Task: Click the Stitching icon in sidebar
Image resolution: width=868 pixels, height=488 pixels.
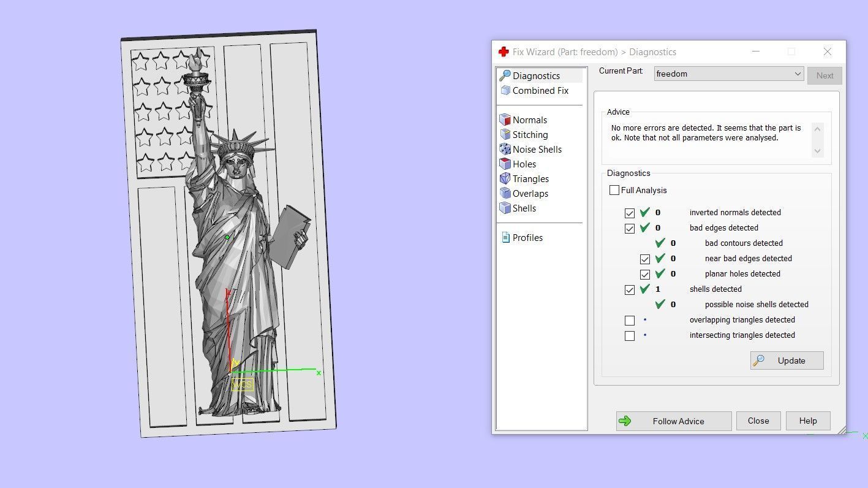Action: 505,134
